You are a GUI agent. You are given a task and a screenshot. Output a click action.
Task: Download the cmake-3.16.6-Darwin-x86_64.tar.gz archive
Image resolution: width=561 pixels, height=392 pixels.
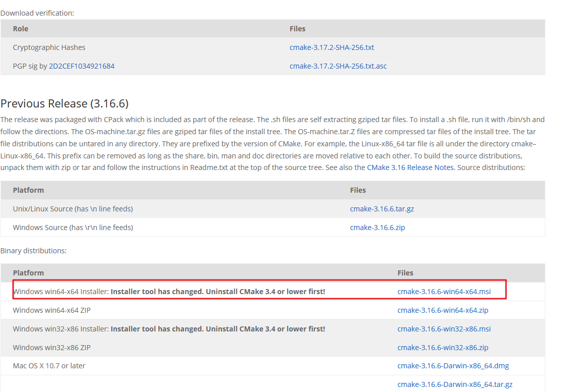pos(455,384)
